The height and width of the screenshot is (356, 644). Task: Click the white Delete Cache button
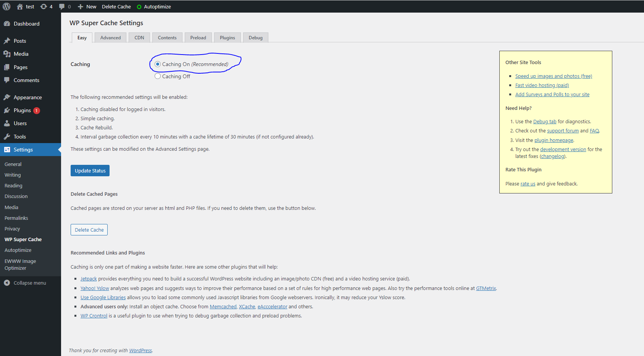(89, 230)
